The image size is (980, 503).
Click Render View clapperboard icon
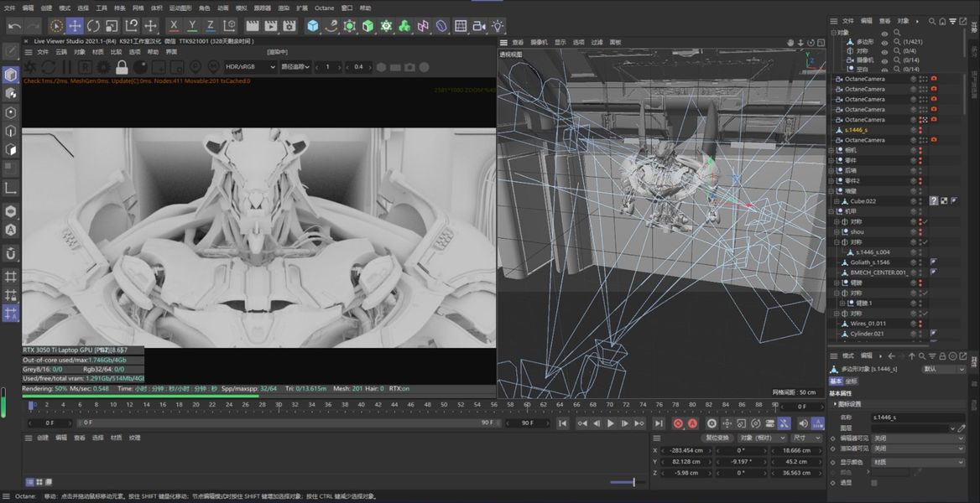[252, 26]
